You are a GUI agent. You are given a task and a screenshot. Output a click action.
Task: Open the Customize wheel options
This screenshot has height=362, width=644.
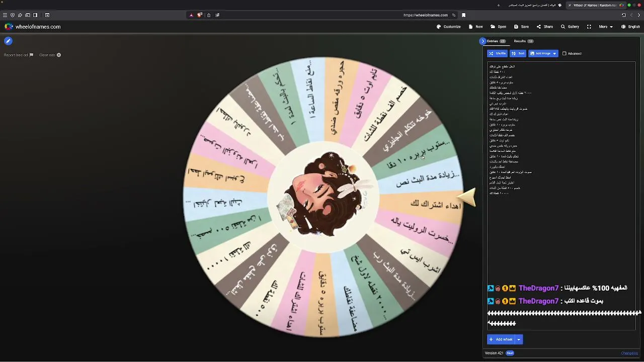(449, 27)
